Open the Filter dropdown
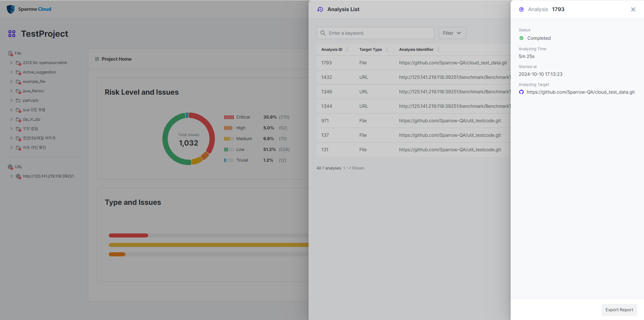Viewport: 644px width, 320px height. click(452, 33)
